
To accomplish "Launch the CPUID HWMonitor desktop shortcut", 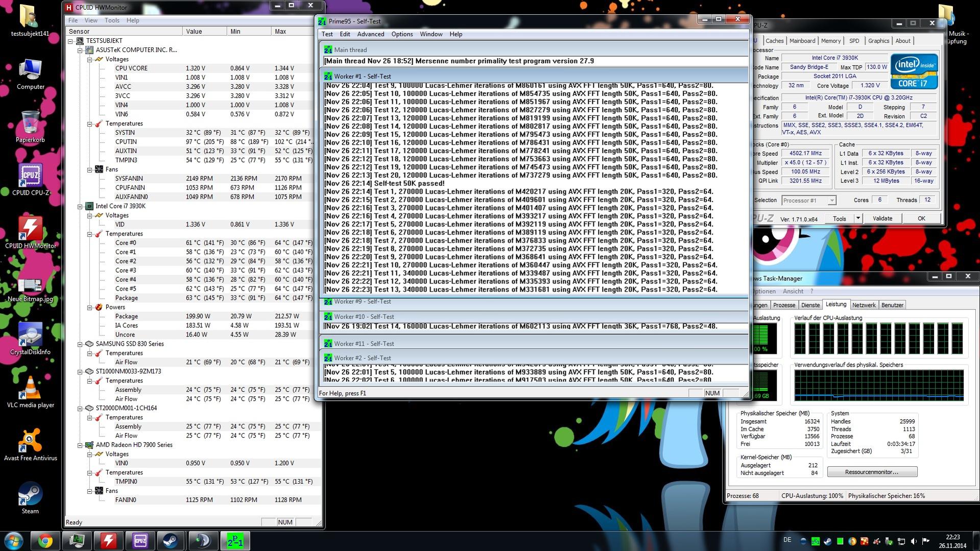I will tap(30, 233).
